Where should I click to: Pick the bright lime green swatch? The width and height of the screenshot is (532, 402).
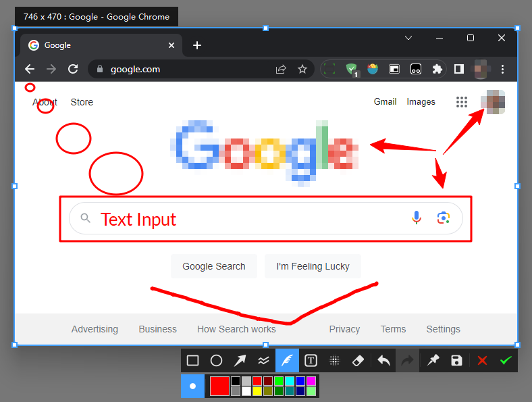tap(279, 381)
